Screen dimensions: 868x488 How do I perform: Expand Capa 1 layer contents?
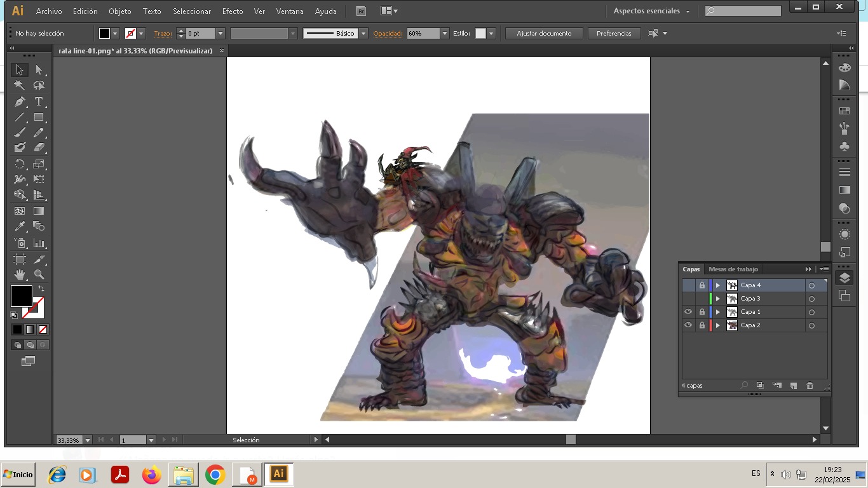718,312
